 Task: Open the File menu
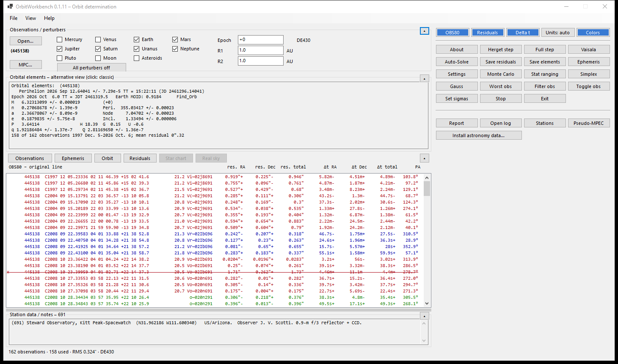pos(14,18)
